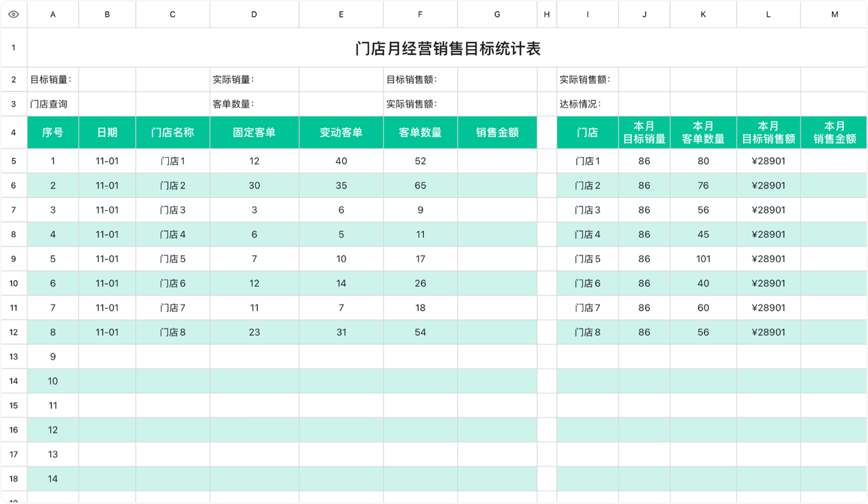The width and height of the screenshot is (868, 504).
Task: Click 客单数量 value 65 in row 6
Action: tap(420, 185)
